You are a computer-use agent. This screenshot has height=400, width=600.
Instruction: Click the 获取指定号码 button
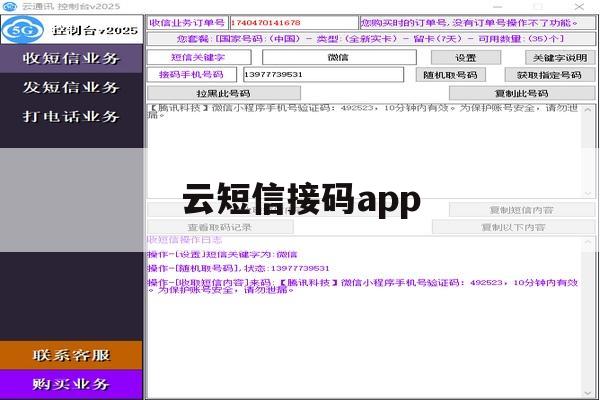(549, 75)
